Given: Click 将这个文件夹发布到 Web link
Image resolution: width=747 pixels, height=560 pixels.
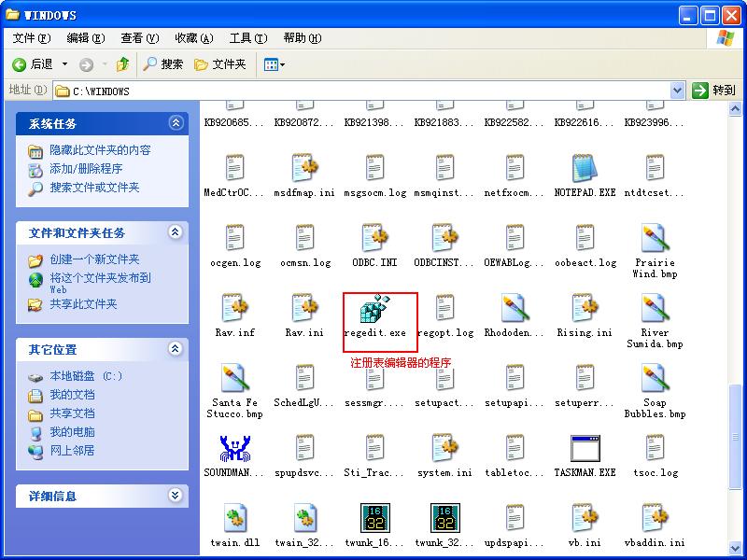Looking at the screenshot, I should click(100, 283).
